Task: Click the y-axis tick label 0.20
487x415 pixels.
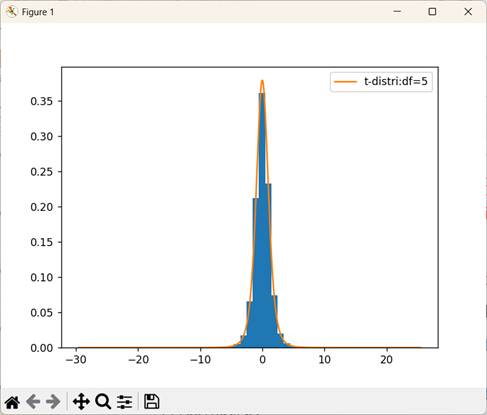Action: pos(42,207)
